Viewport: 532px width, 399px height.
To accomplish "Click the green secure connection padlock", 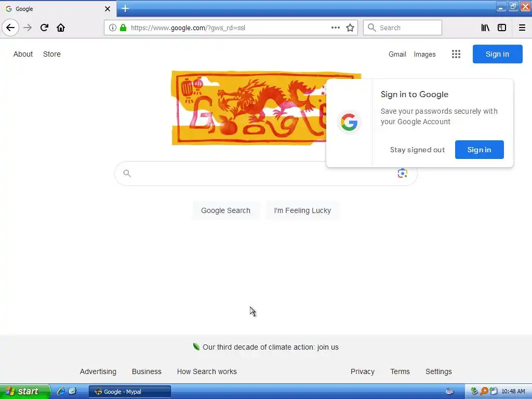I will tap(123, 28).
